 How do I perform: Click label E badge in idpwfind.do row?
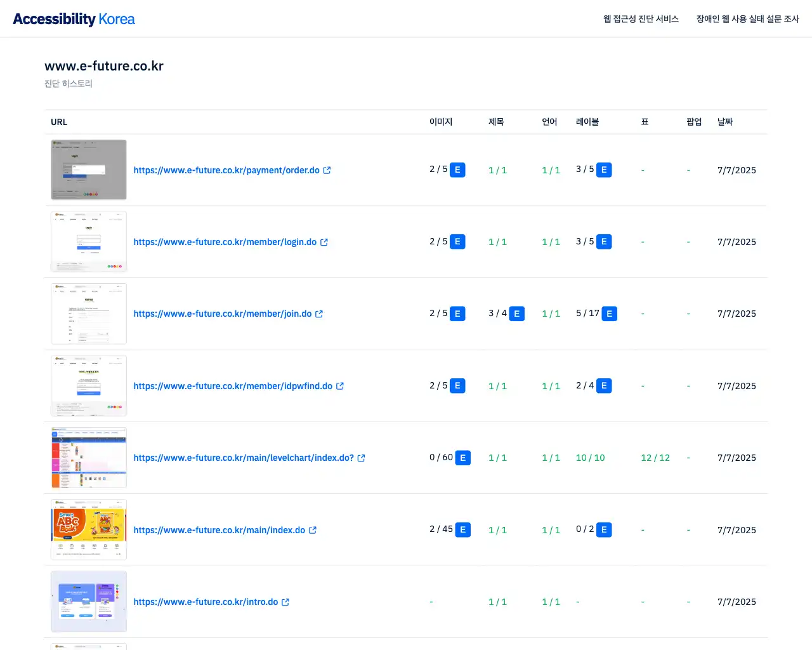point(604,386)
